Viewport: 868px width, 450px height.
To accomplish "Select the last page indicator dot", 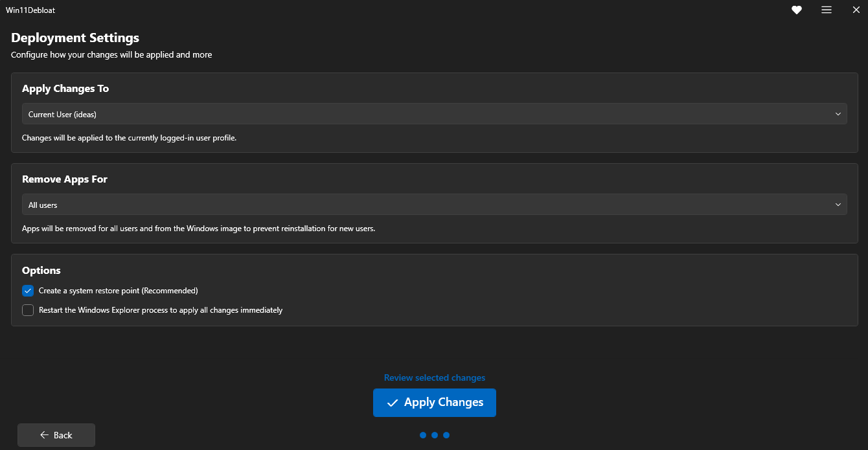I will 446,435.
